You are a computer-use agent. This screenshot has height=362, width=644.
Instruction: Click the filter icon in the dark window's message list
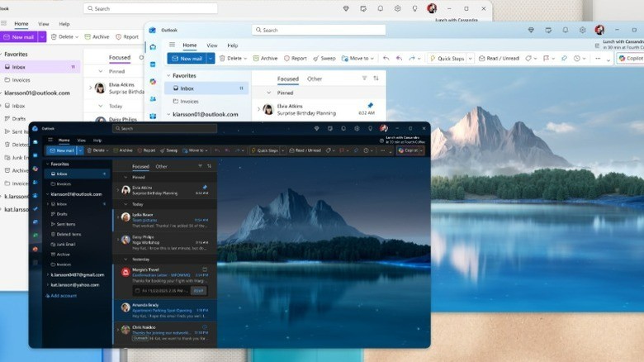200,166
